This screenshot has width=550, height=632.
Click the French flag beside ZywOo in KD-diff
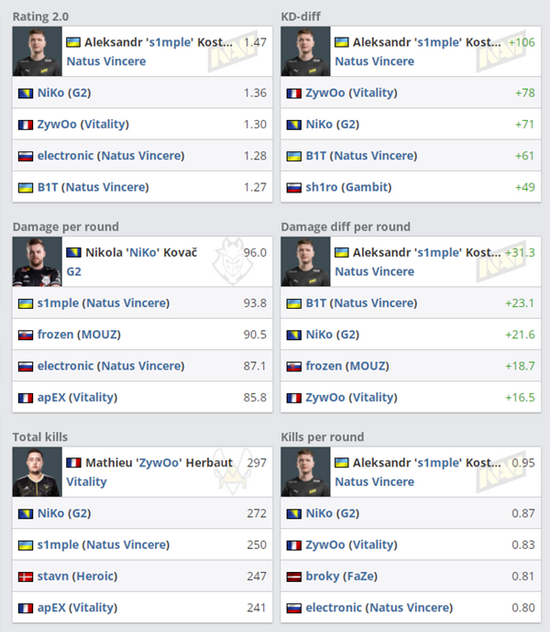[x=294, y=94]
